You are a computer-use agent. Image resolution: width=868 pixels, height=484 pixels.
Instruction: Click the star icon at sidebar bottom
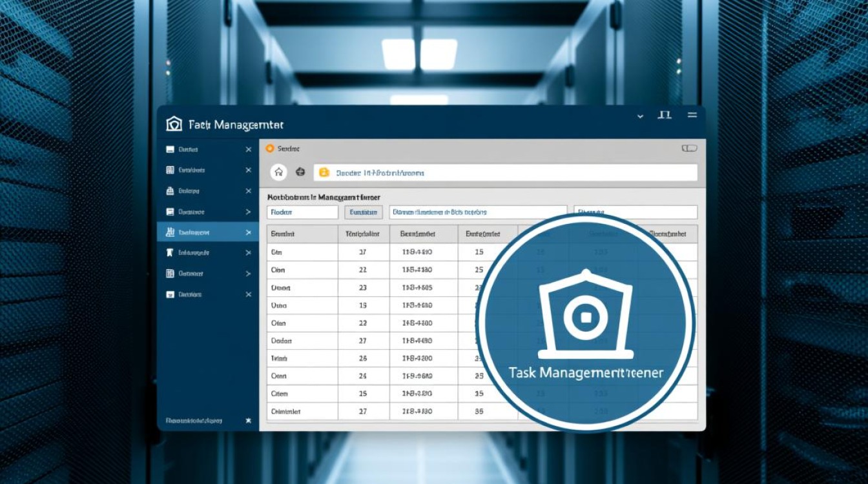(248, 420)
